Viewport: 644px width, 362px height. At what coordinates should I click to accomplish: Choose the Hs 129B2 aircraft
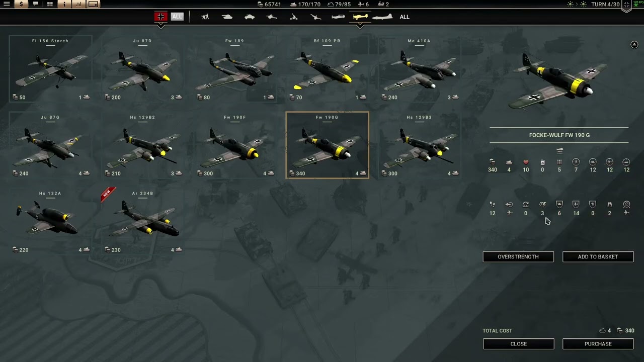(x=142, y=145)
